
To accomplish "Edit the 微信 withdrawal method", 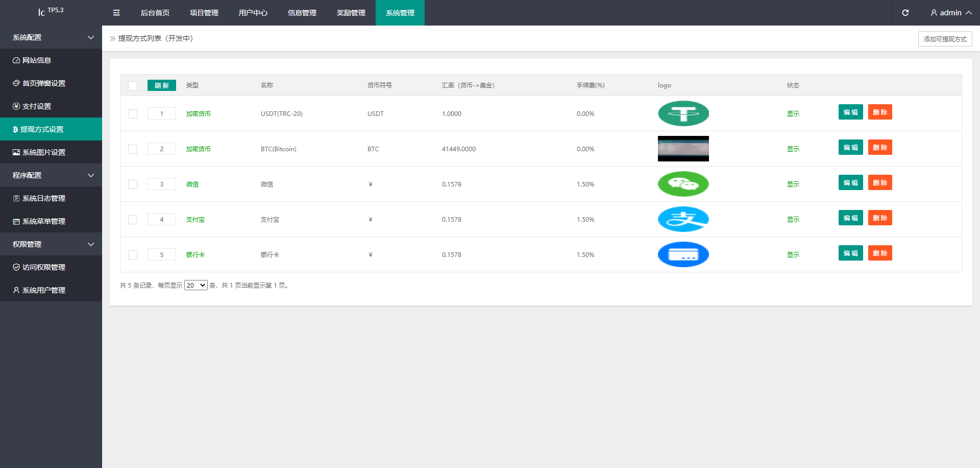I will [851, 182].
